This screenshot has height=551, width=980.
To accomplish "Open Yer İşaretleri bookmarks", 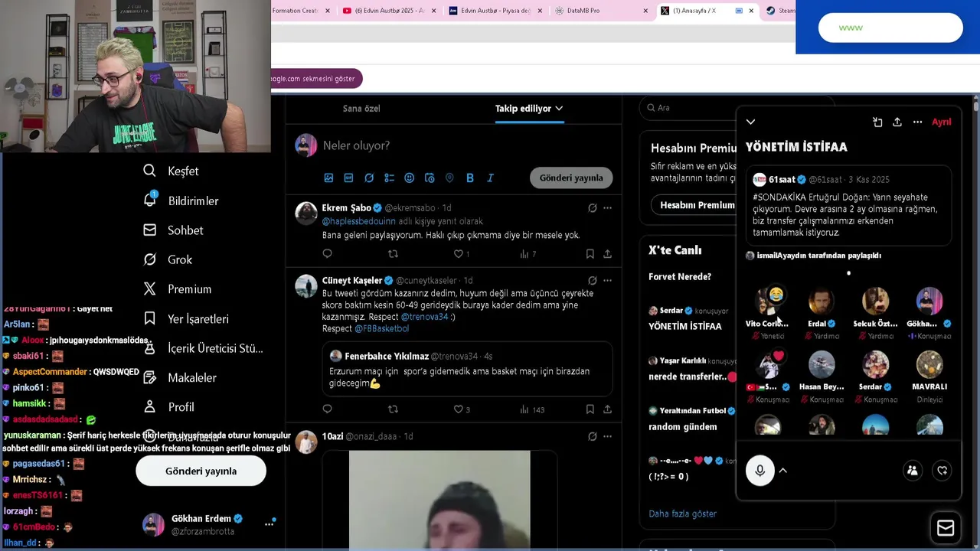I will [185, 318].
